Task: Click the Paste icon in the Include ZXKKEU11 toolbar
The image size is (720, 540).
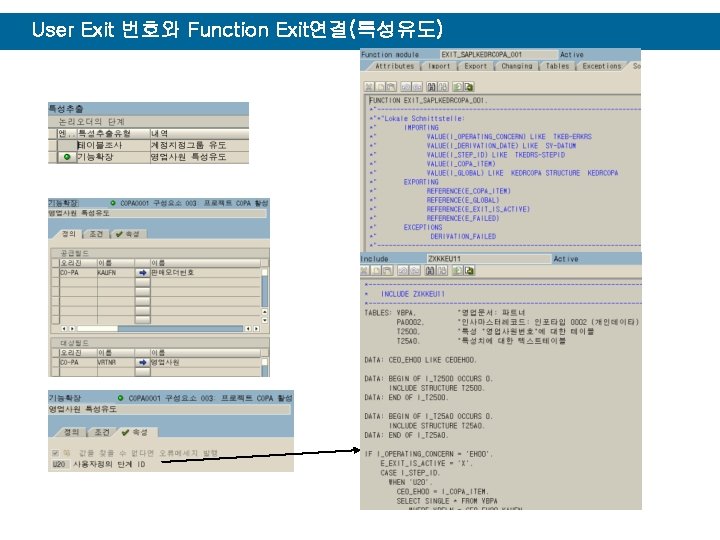Action: click(388, 271)
